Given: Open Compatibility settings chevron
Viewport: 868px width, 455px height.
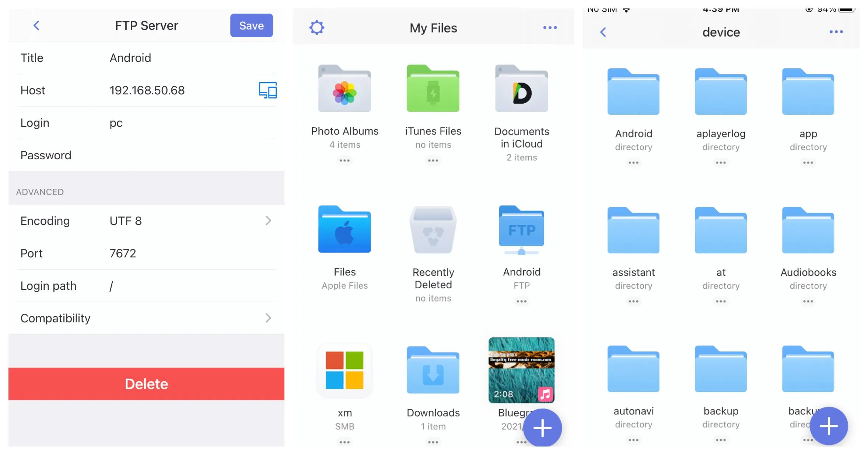Looking at the screenshot, I should 268,318.
